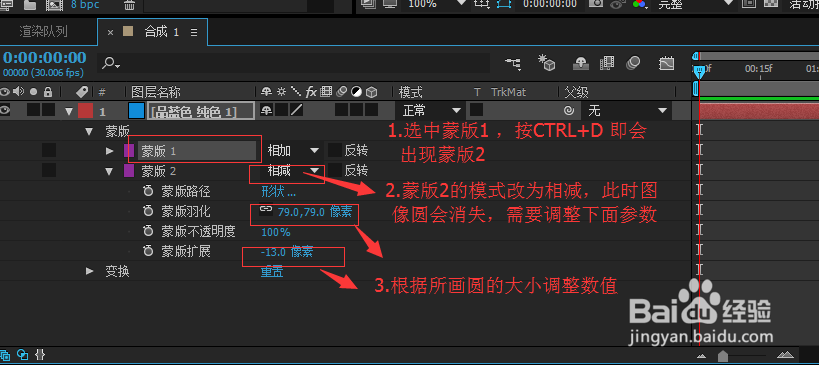Collapse layer 1 with its twirl arrow
819x365 pixels.
pos(69,111)
